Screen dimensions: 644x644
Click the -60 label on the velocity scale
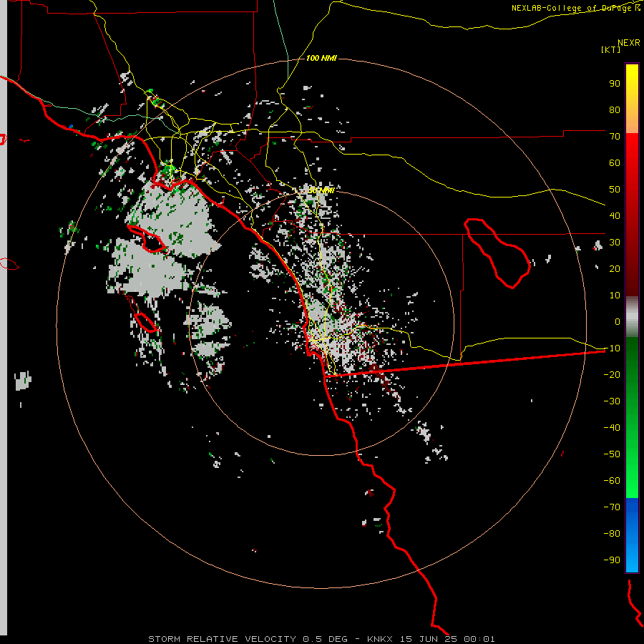pos(612,481)
